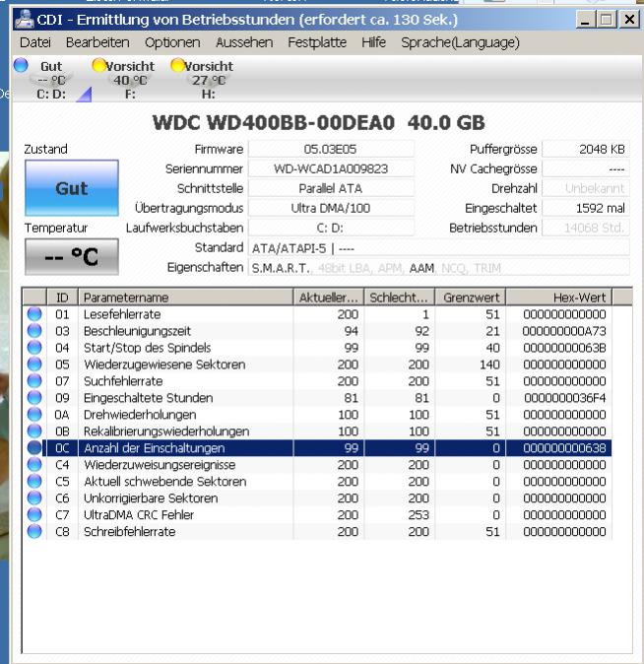Screen dimensions: 644x664
Task: Click status icon of Schreibfehlerrate row
Action: (x=34, y=531)
